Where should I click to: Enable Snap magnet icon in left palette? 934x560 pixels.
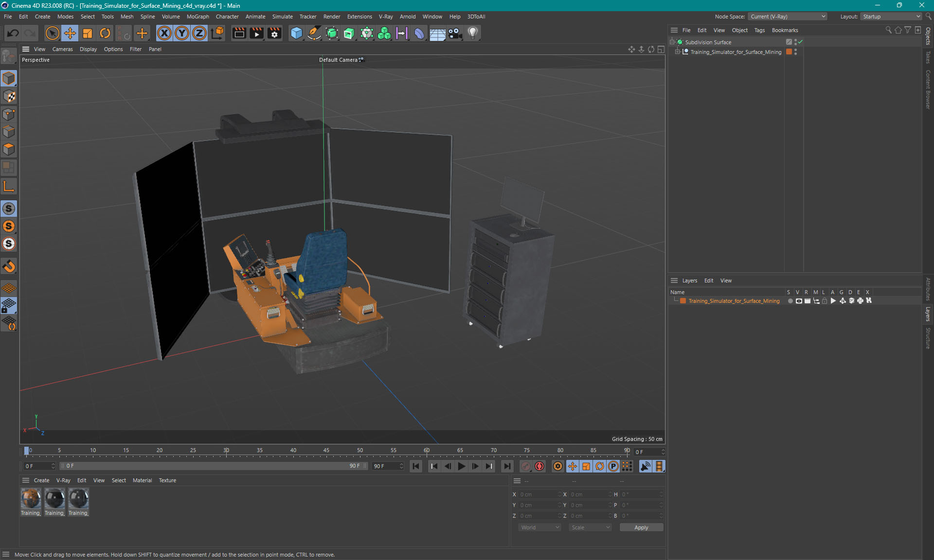click(x=9, y=266)
